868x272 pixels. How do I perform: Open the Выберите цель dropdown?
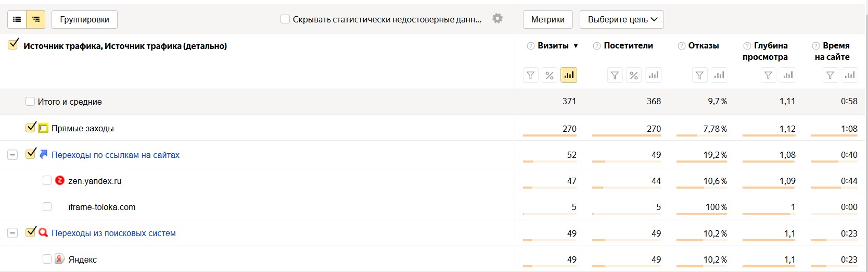[622, 20]
